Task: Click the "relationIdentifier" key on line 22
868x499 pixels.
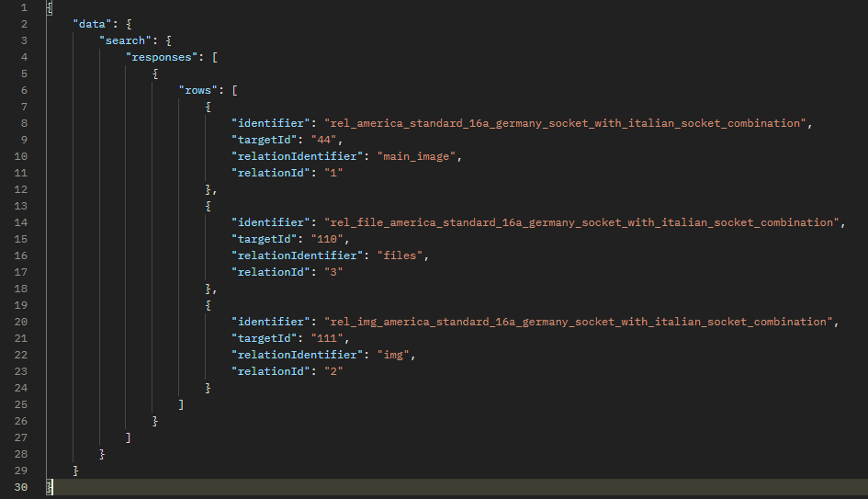Action: (x=298, y=355)
